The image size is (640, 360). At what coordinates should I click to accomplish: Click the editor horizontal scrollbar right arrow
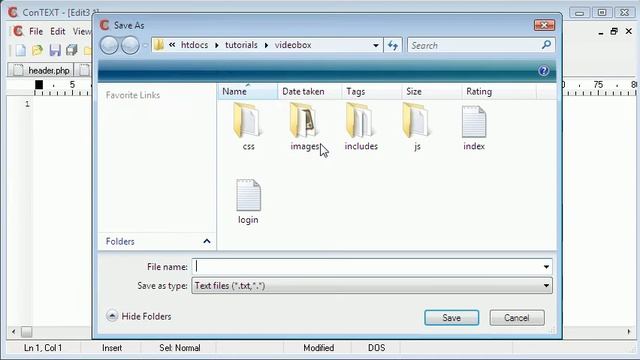tap(629, 332)
